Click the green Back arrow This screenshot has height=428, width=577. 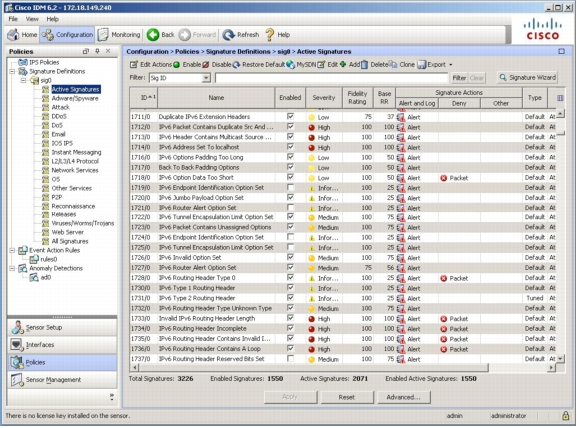(x=152, y=35)
